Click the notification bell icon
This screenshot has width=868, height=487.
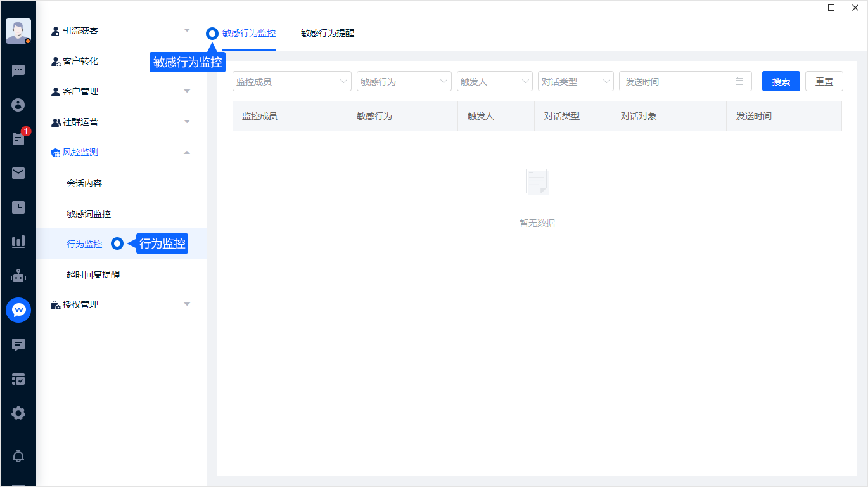click(x=18, y=456)
